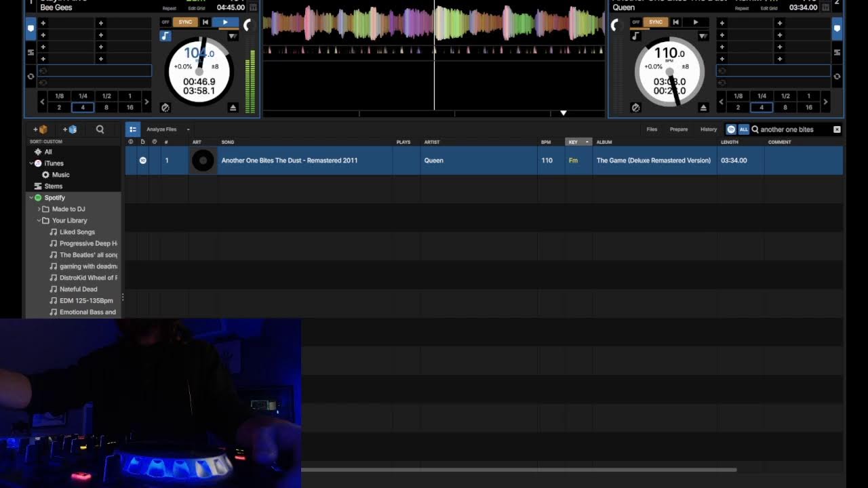Viewport: 868px width, 488px height.
Task: Open loop roll tab on right deck
Action: click(837, 77)
